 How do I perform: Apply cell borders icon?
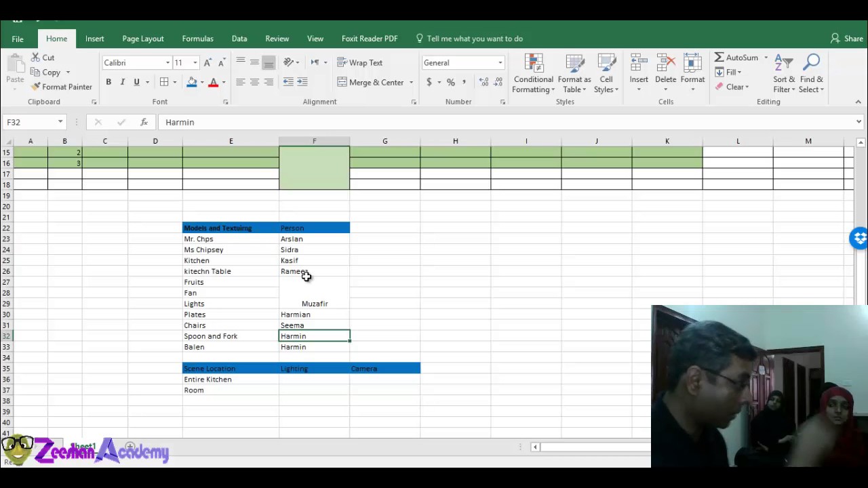[164, 82]
